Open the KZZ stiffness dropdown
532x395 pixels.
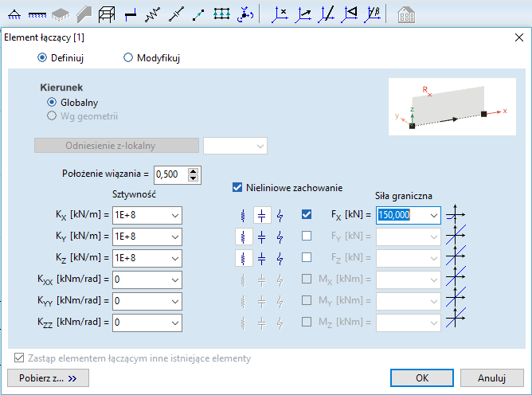coord(174,323)
